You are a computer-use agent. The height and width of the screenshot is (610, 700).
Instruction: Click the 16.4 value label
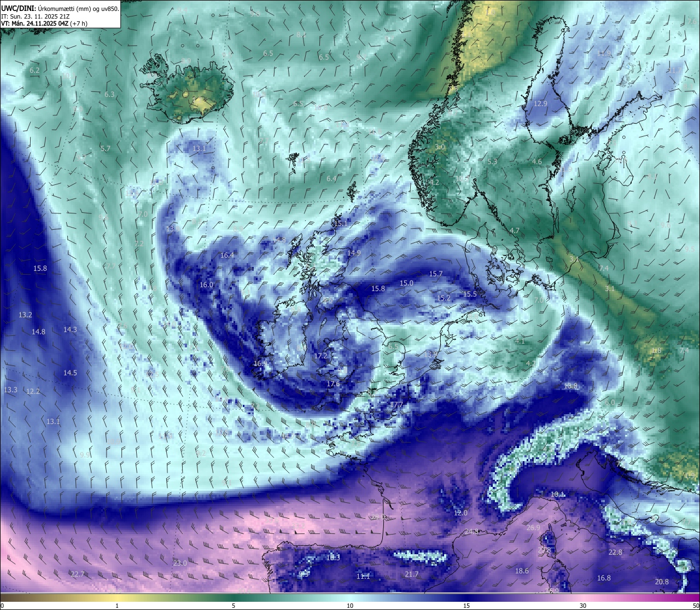[227, 255]
